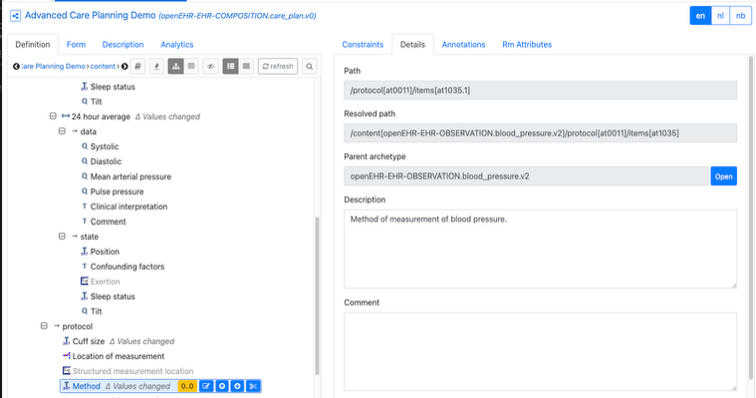Collapse the data node

pyautogui.click(x=62, y=131)
